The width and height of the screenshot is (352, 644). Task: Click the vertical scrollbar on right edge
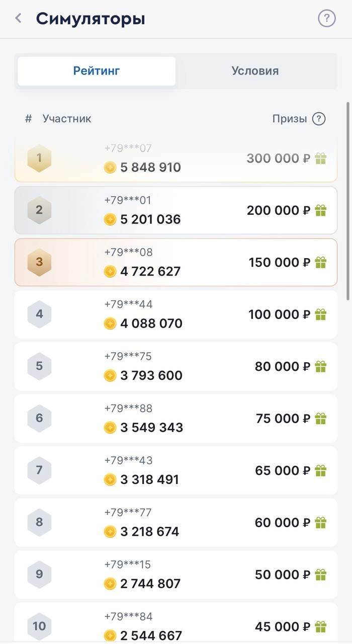tap(348, 201)
